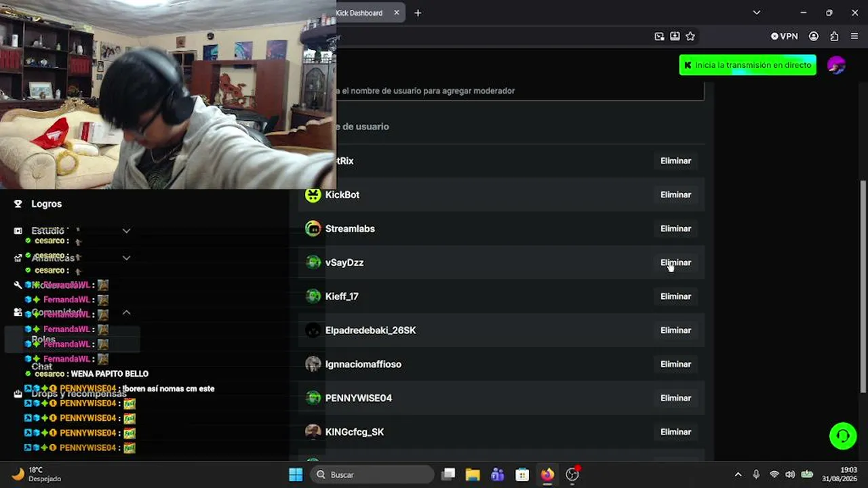Open a new browser tab

(x=418, y=13)
